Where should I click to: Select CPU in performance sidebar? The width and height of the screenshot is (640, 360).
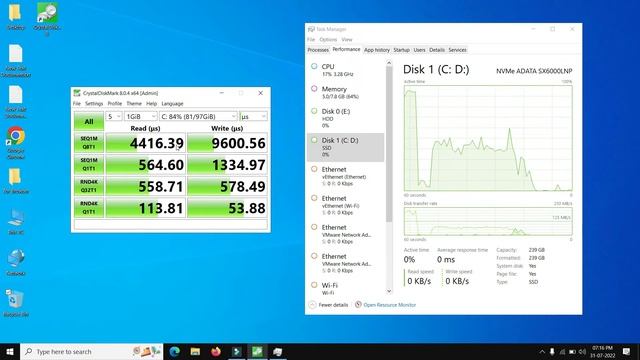pos(345,70)
